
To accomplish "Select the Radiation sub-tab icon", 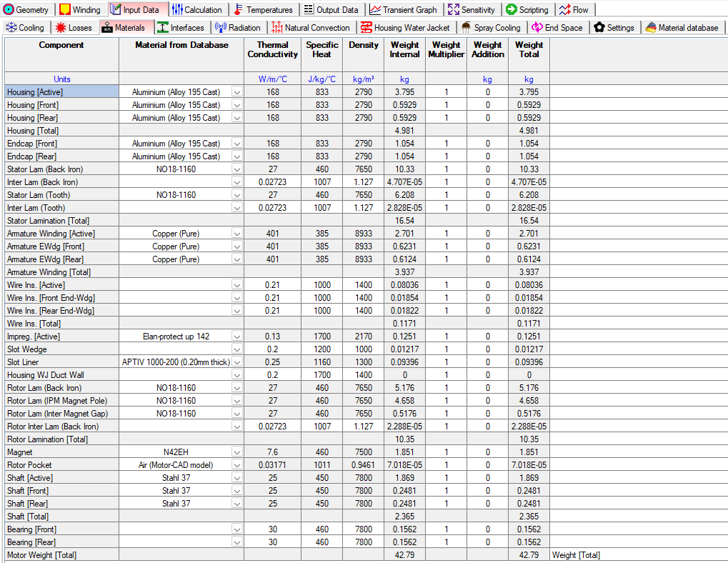I will tap(221, 27).
